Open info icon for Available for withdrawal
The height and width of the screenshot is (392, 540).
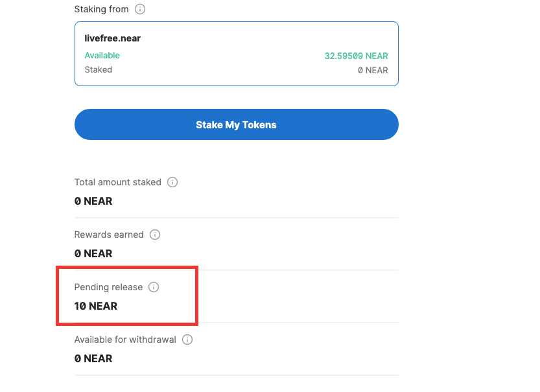click(x=187, y=340)
